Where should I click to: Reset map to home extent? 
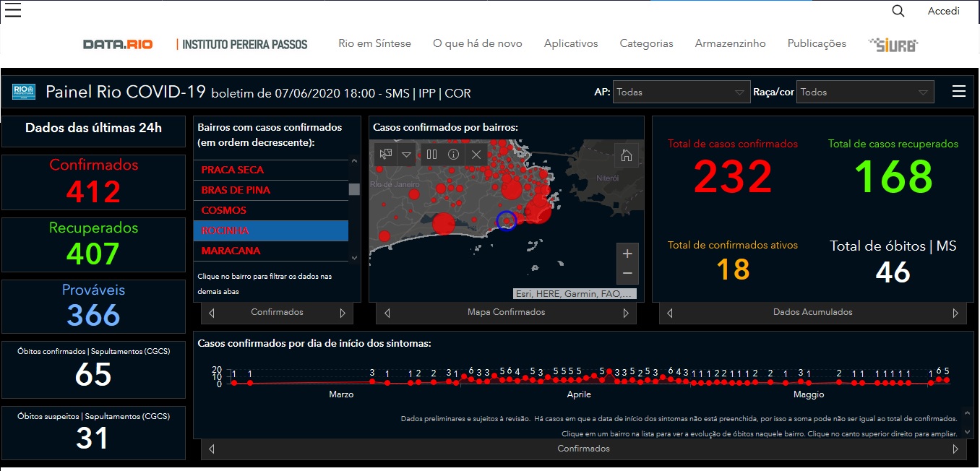(627, 155)
